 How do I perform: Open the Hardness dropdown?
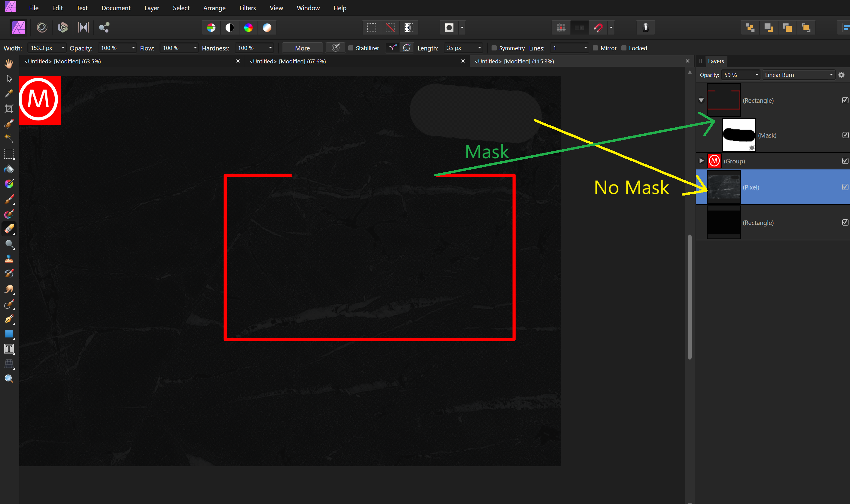coord(270,48)
